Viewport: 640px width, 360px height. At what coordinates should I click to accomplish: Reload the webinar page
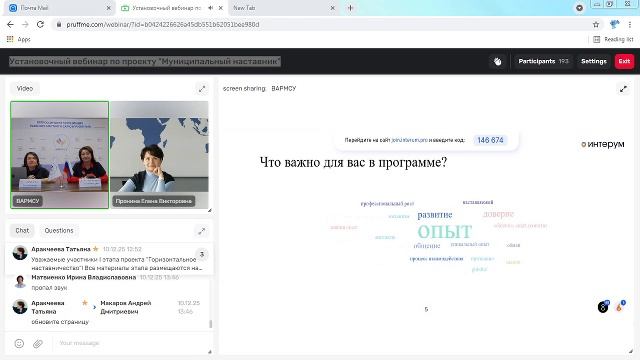(x=40, y=24)
